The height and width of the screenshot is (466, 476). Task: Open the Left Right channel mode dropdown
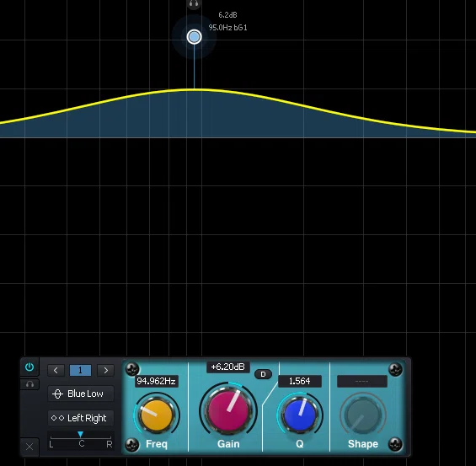coord(81,418)
